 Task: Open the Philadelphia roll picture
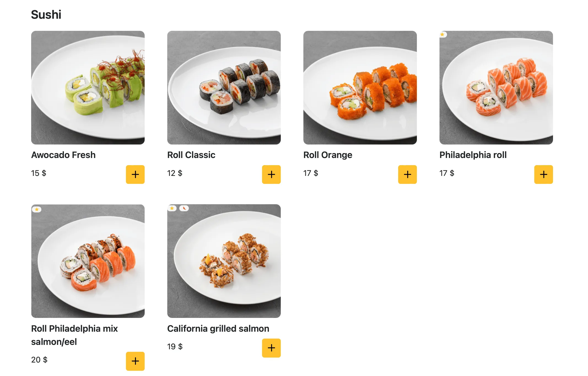pyautogui.click(x=496, y=88)
